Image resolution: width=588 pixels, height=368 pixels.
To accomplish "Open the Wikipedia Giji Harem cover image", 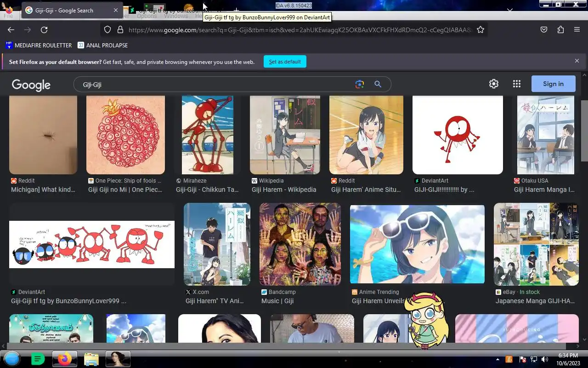I will (x=285, y=135).
